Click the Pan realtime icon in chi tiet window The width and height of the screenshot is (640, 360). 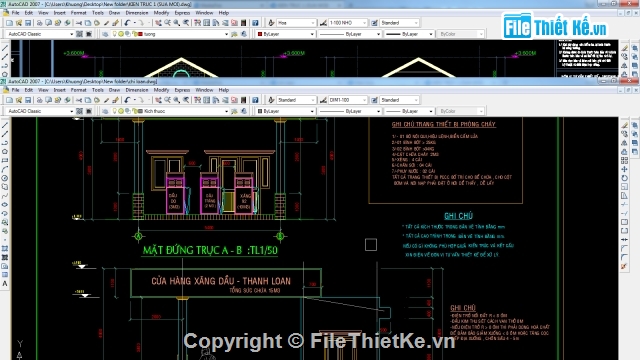[x=158, y=100]
